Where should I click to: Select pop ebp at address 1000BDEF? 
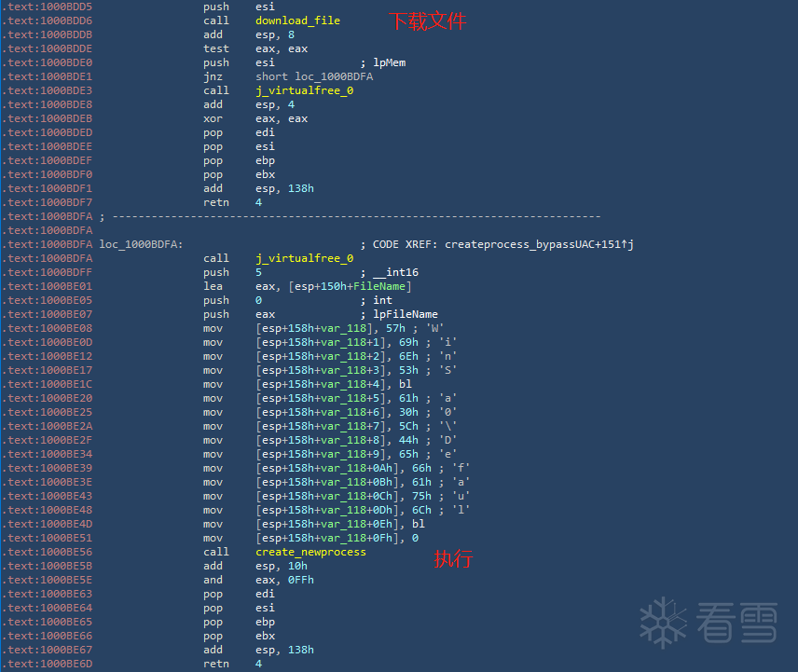(x=240, y=160)
